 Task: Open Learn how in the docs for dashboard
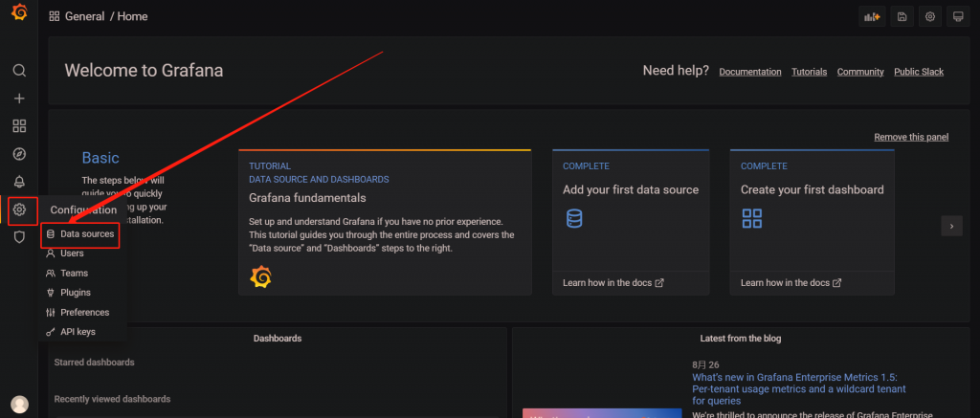(x=791, y=282)
